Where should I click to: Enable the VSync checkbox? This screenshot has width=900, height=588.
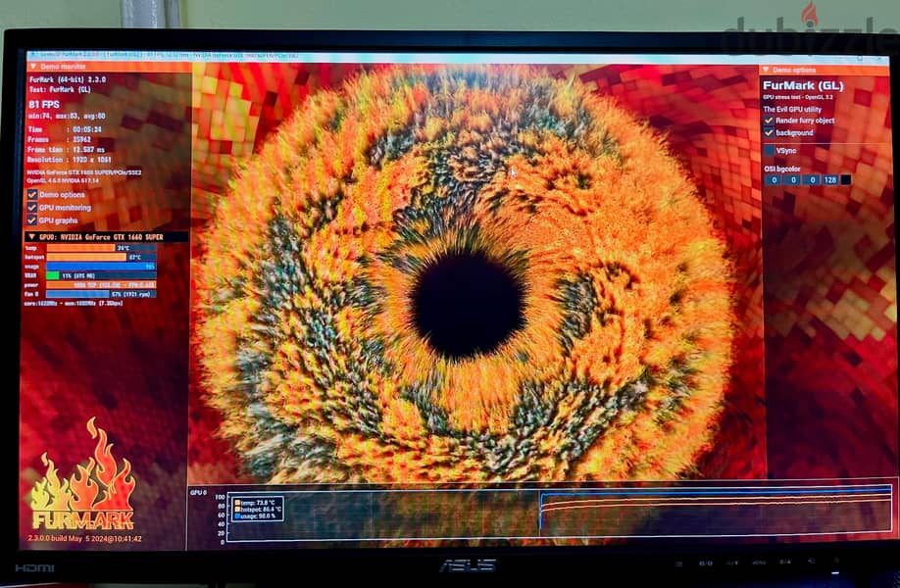(x=770, y=150)
